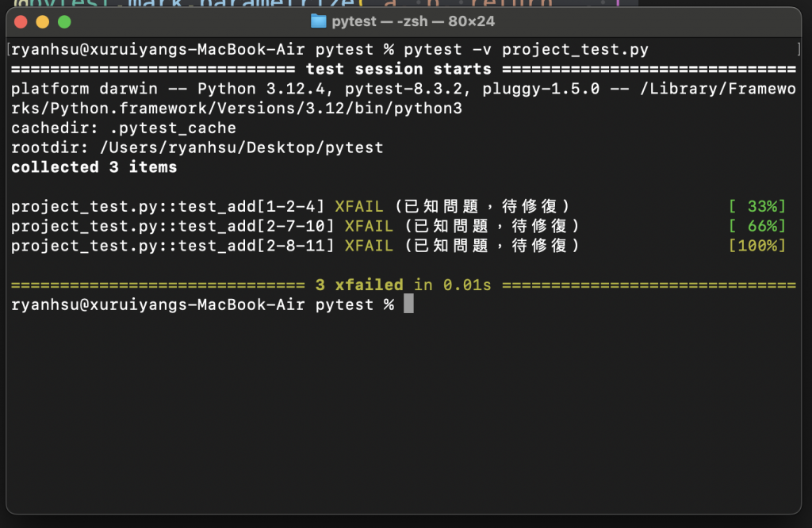
Task: Click the 'collected 3 items' text
Action: (x=94, y=167)
